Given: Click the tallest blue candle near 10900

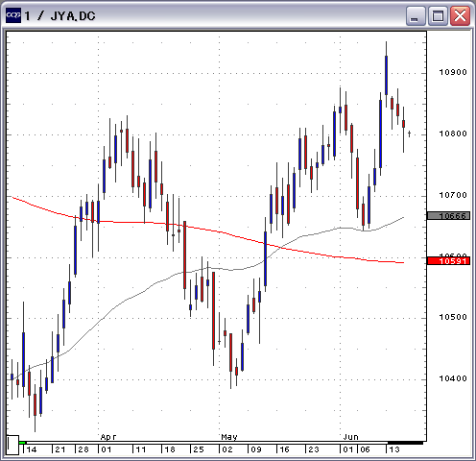Looking at the screenshot, I should (x=386, y=75).
